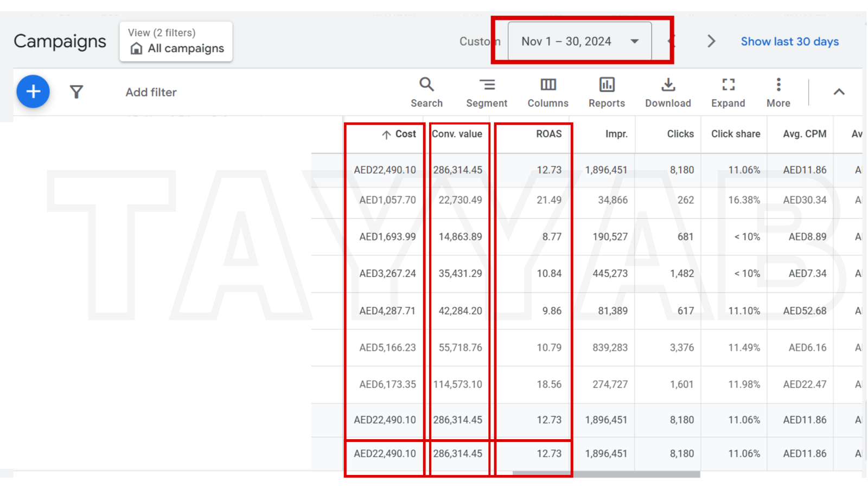Open the More options menu
Image resolution: width=868 pixels, height=488 pixels.
point(778,92)
